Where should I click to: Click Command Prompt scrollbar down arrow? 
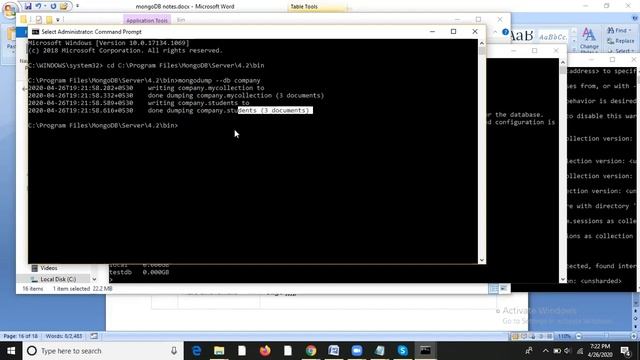(482, 260)
